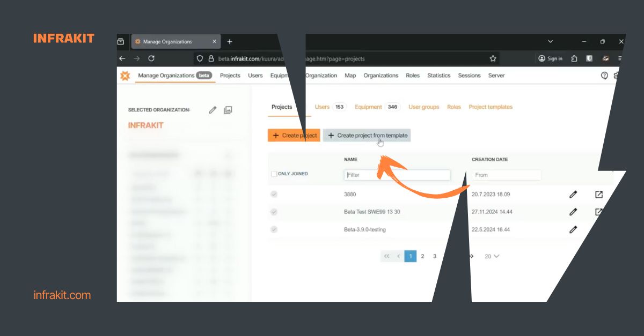This screenshot has height=336, width=644.
Task: Click the browser address bar URL
Action: (x=291, y=58)
